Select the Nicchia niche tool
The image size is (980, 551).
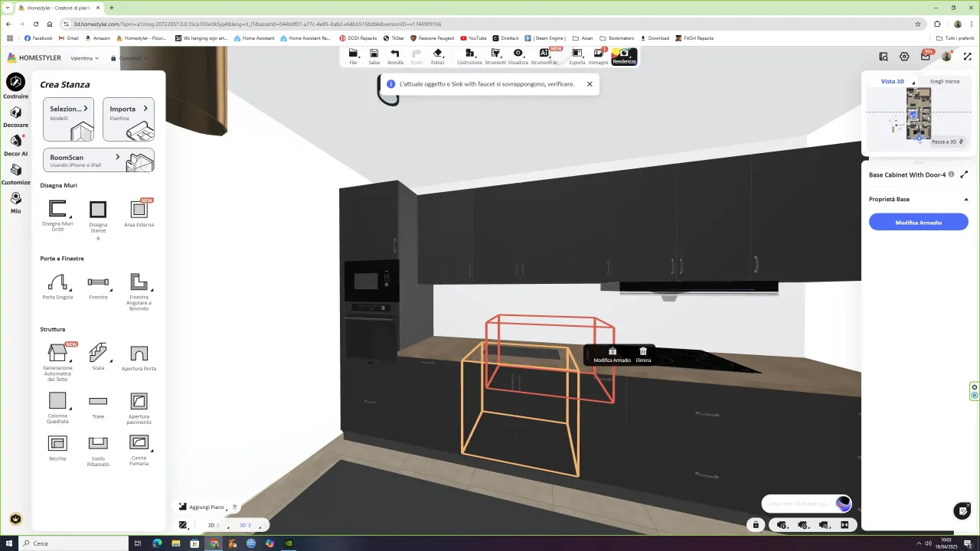57,448
